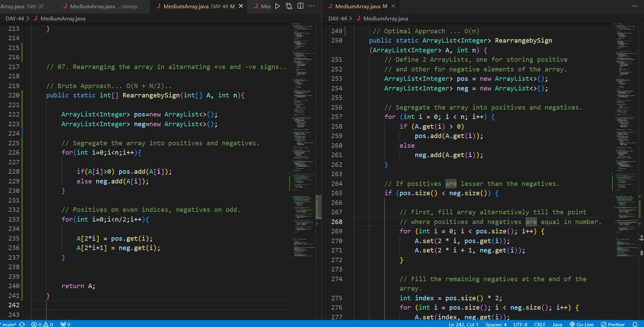Click the comment '// Brute Approach... O(N + N/2)..'

[109, 86]
